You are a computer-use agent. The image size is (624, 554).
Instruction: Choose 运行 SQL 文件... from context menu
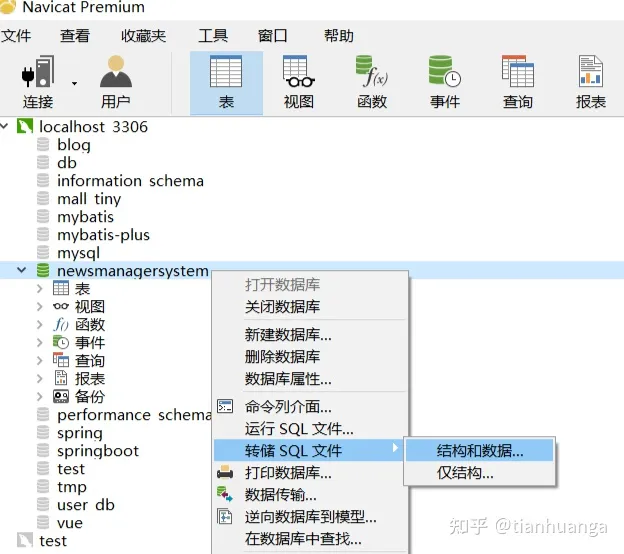pyautogui.click(x=299, y=429)
